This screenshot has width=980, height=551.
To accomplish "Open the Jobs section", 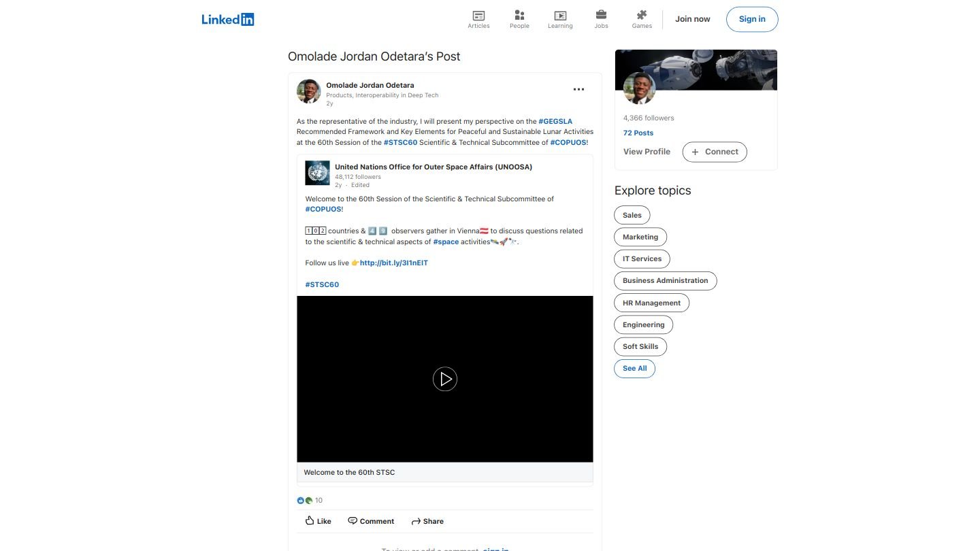I will click(601, 19).
